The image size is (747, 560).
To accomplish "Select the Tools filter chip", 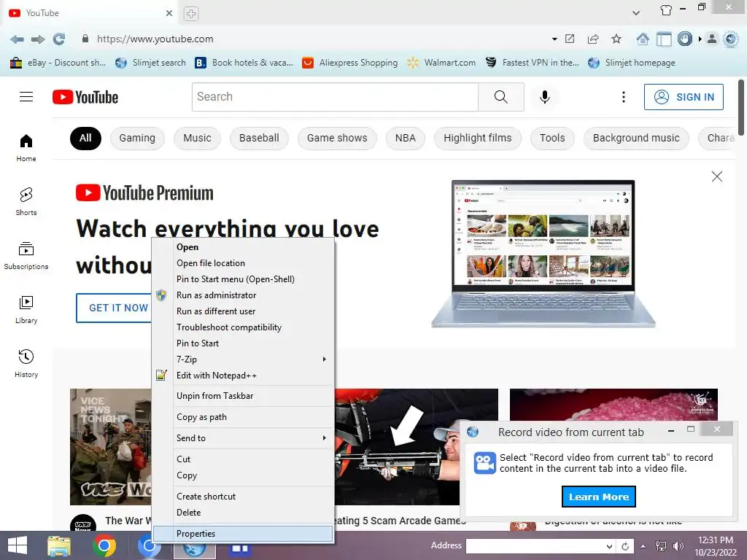I will pyautogui.click(x=552, y=138).
